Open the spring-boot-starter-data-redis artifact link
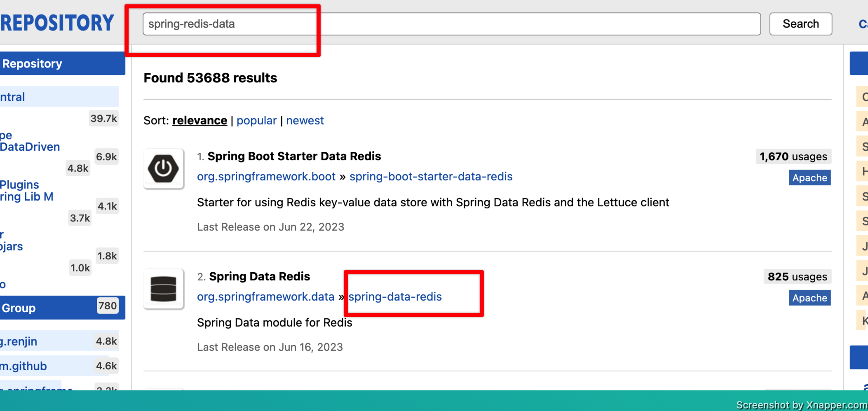Screen dimensions: 868x411 point(431,176)
